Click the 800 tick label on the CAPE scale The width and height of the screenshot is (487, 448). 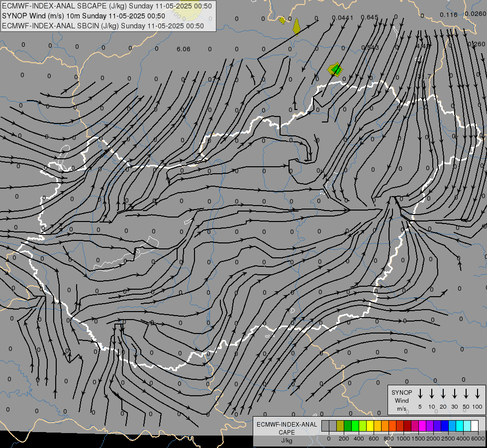pyautogui.click(x=389, y=439)
